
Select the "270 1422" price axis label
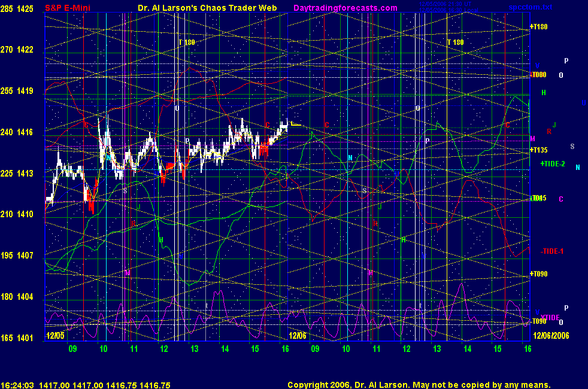point(17,50)
